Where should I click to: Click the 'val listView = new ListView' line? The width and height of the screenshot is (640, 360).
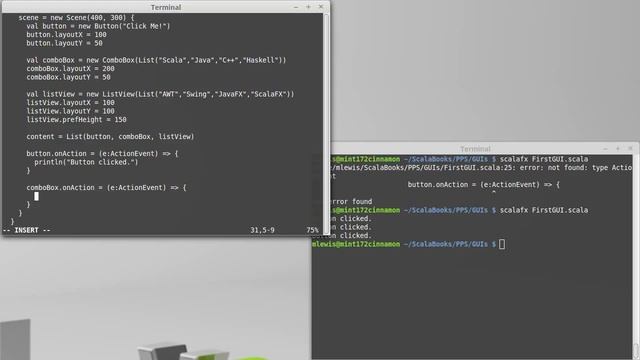point(160,94)
